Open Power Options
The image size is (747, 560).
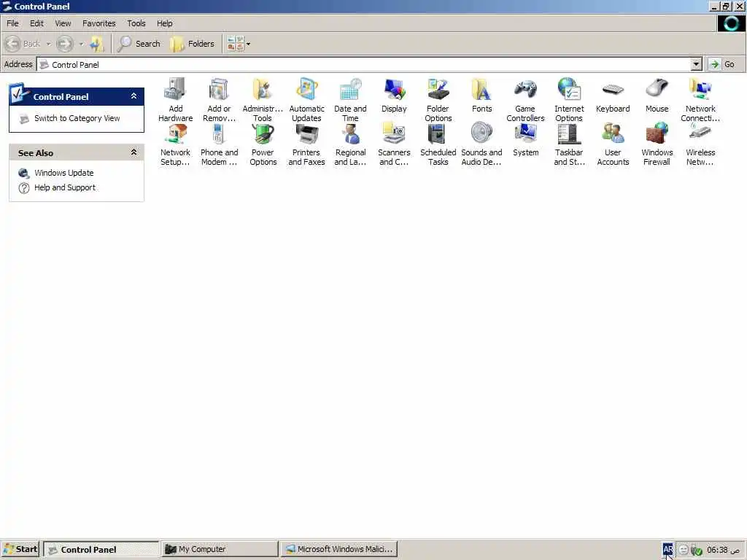pos(263,144)
